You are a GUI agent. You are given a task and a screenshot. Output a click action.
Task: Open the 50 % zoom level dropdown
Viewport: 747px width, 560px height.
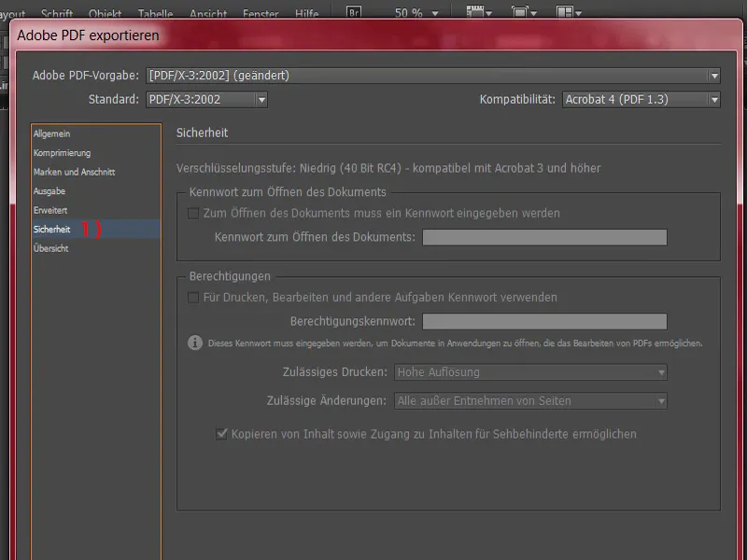coord(416,13)
